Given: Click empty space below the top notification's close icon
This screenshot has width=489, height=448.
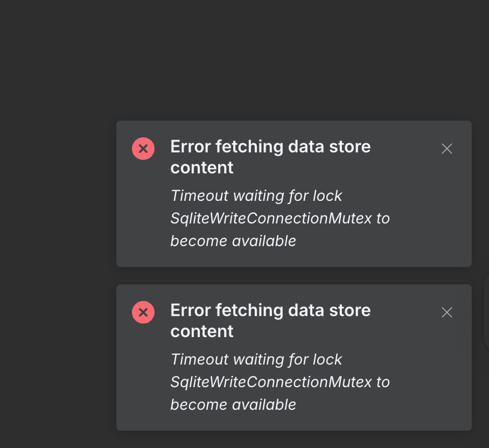Looking at the screenshot, I should pyautogui.click(x=447, y=215).
